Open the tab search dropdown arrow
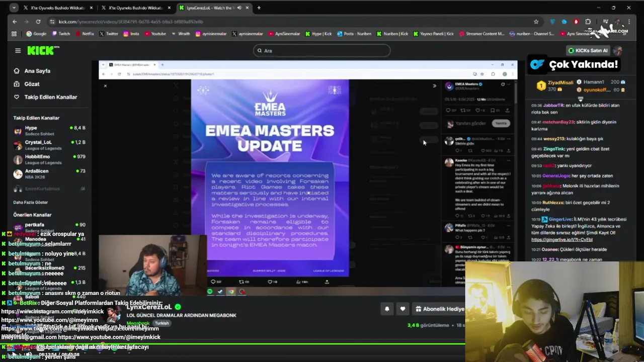The height and width of the screenshot is (362, 644). point(14,8)
